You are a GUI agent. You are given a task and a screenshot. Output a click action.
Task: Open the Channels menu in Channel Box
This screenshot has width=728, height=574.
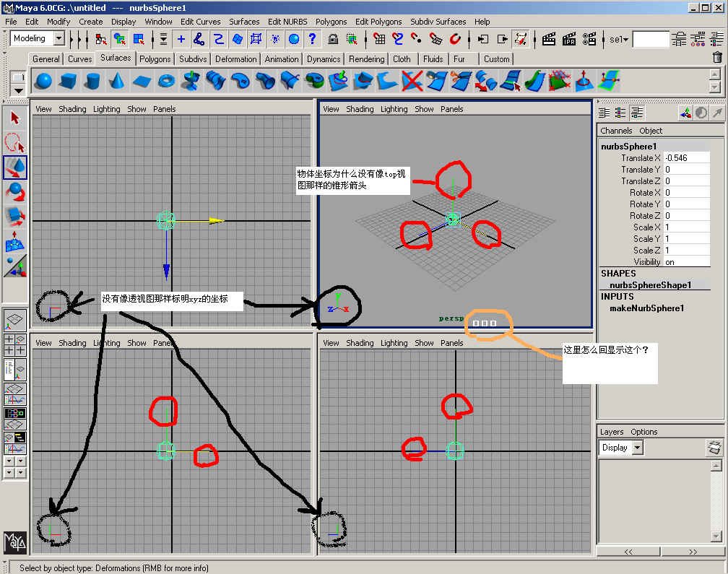click(616, 131)
